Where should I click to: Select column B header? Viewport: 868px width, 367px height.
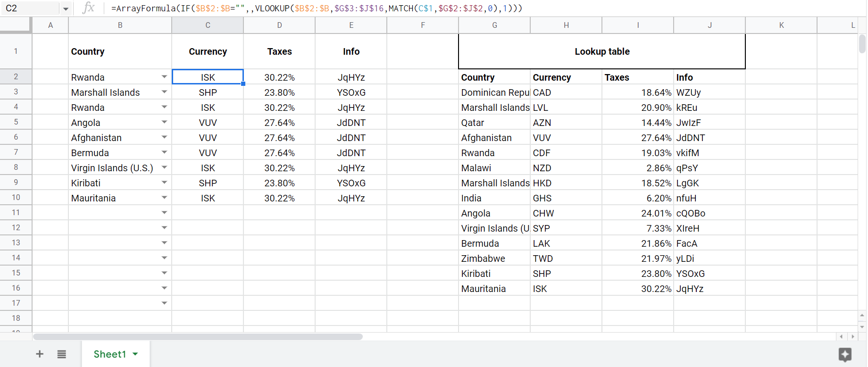pyautogui.click(x=120, y=25)
